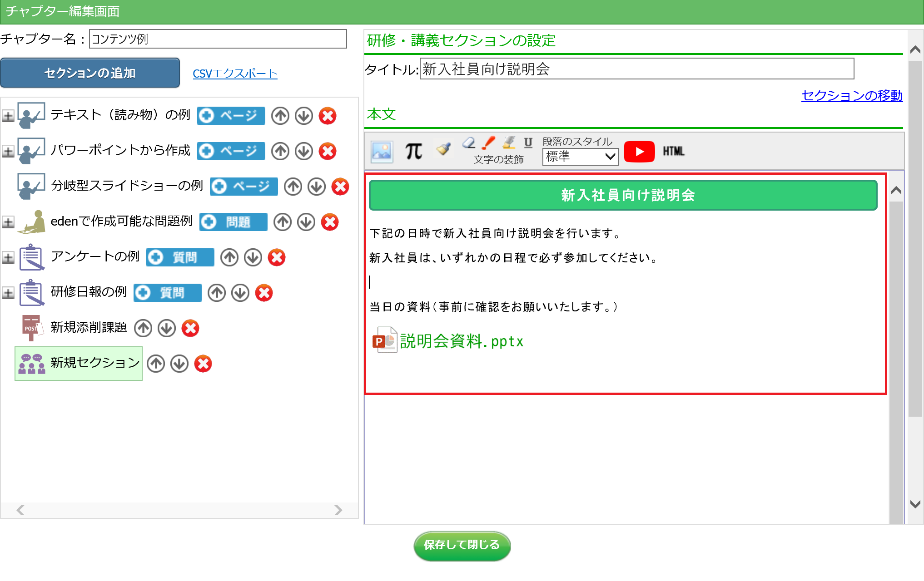The height and width of the screenshot is (581, 924).
Task: Add page to パワーポイントから作成
Action: (231, 151)
